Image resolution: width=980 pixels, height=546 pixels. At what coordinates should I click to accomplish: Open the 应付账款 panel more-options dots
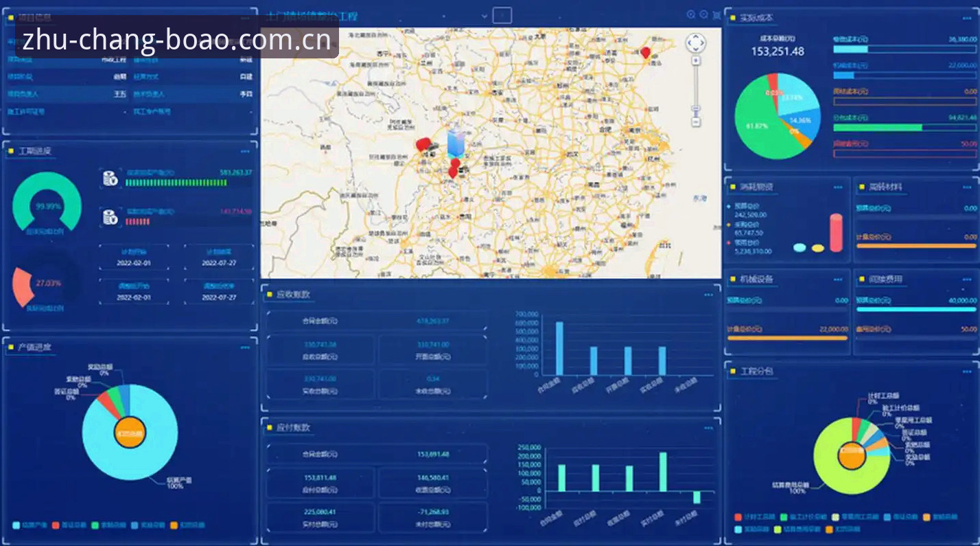pos(708,428)
